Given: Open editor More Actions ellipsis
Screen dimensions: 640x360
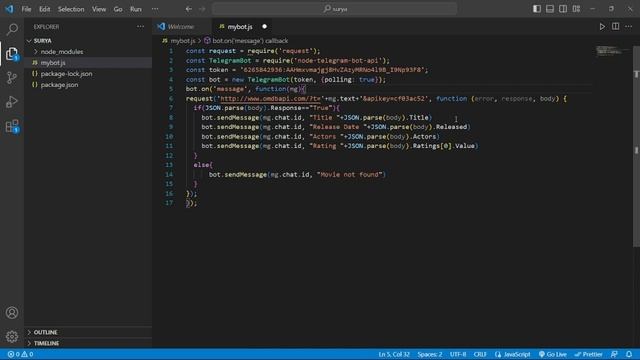Looking at the screenshot, I should pyautogui.click(x=629, y=27).
